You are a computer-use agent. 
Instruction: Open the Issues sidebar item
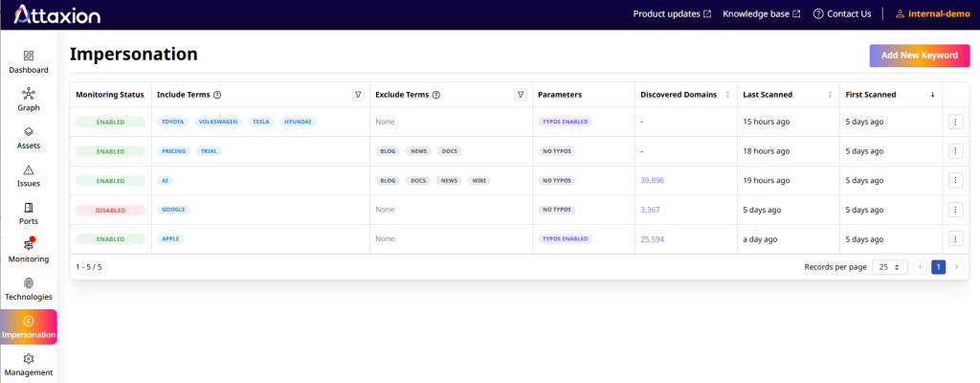pos(28,176)
